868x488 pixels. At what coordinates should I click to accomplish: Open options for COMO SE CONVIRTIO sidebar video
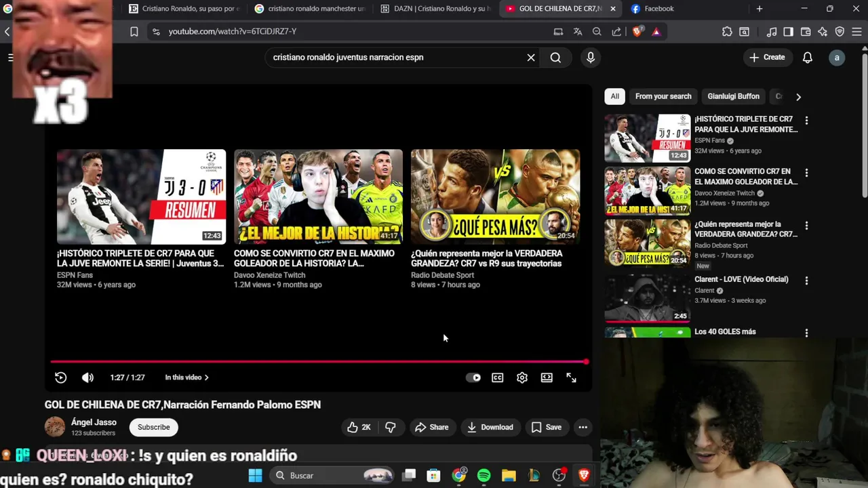coord(806,173)
